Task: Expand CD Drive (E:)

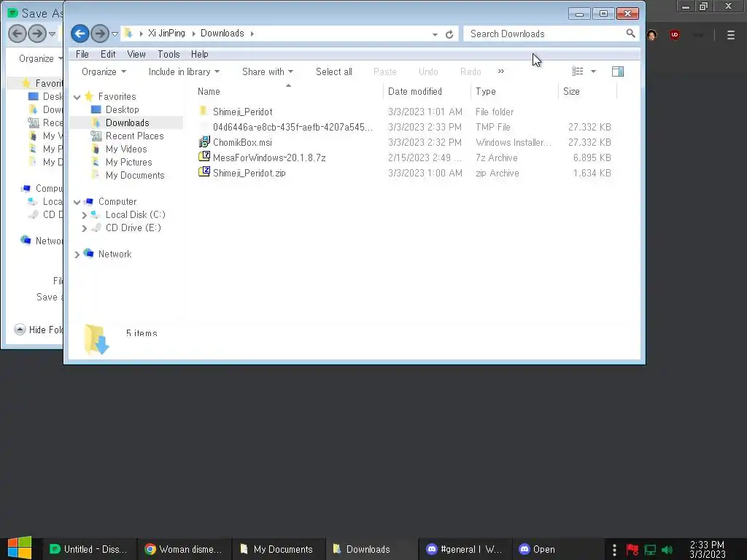Action: [85, 228]
